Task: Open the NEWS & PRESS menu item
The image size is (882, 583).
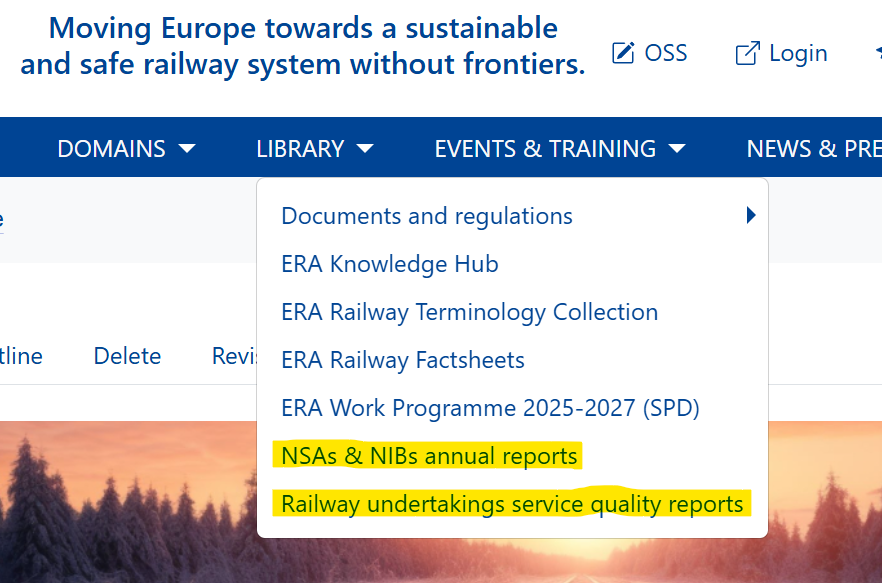Action: coord(812,149)
